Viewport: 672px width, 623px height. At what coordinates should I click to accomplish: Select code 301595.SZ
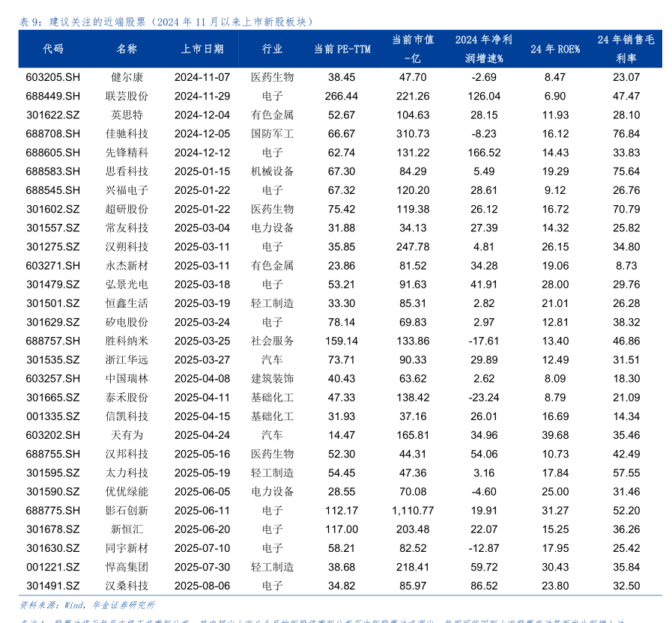[x=53, y=473]
